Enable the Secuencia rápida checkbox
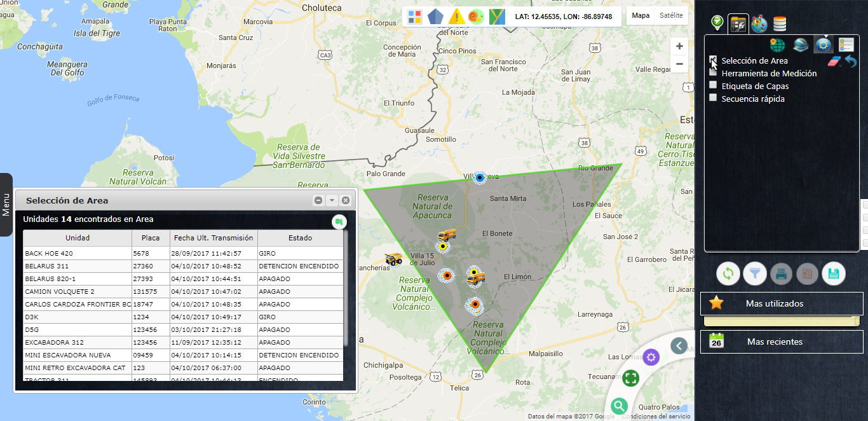 point(713,98)
